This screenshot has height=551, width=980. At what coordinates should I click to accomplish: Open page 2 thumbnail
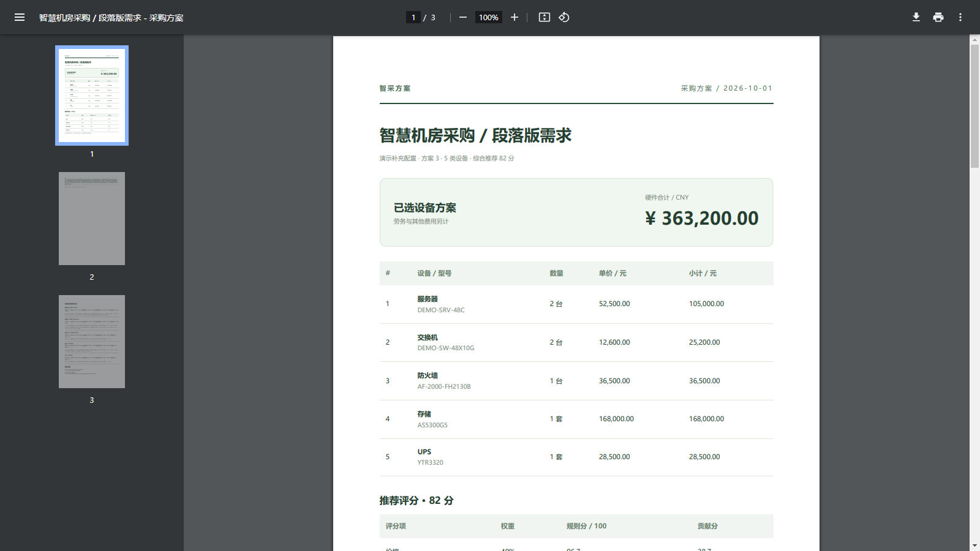[92, 219]
